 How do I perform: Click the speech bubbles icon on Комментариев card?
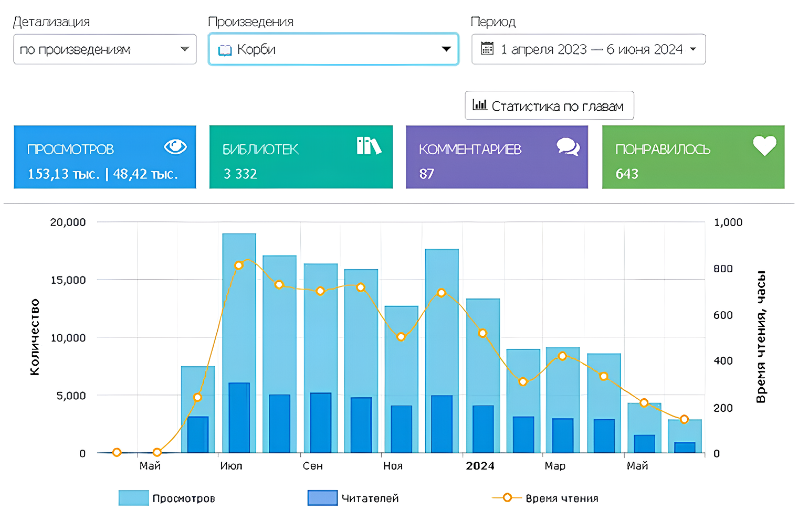568,147
